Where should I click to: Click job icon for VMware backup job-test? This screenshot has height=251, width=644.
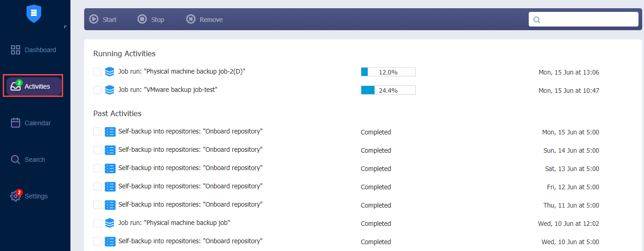pyautogui.click(x=110, y=90)
